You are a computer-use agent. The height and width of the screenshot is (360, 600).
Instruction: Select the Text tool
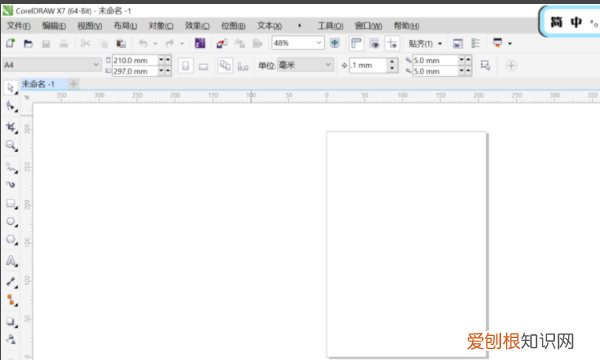click(11, 261)
